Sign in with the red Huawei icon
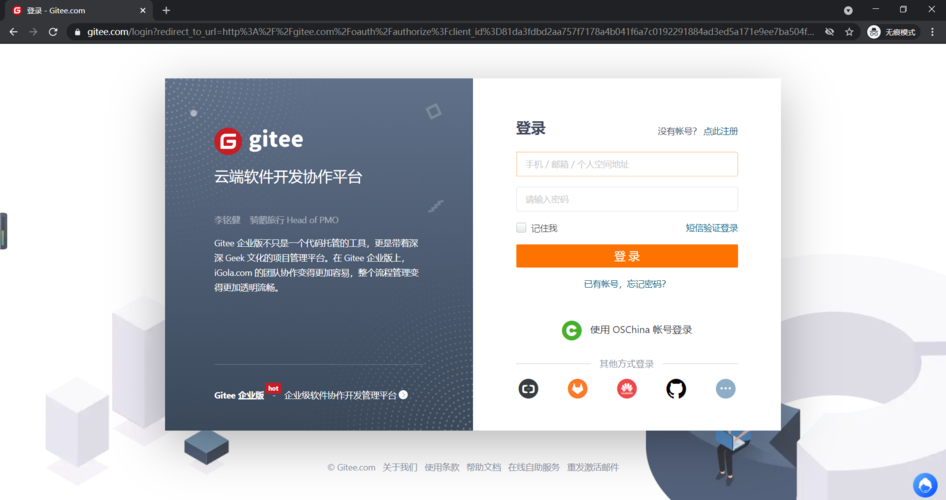Screen dimensions: 946x500 (x=627, y=388)
